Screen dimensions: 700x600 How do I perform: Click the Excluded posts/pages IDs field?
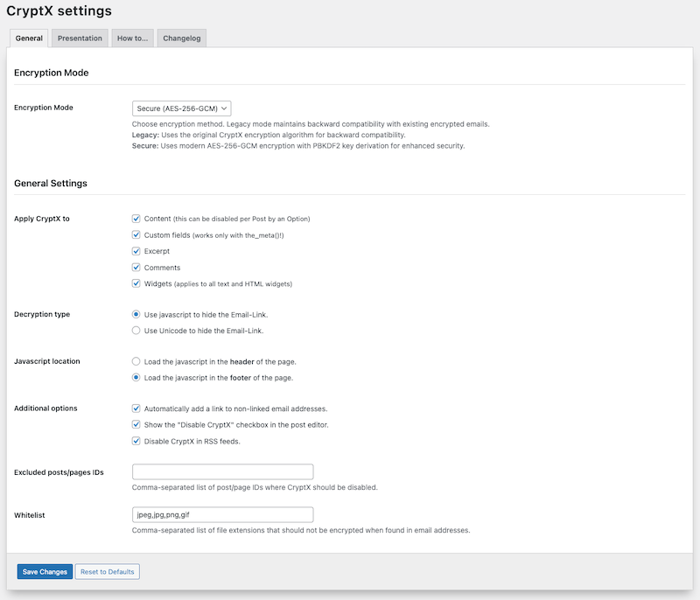tap(223, 472)
